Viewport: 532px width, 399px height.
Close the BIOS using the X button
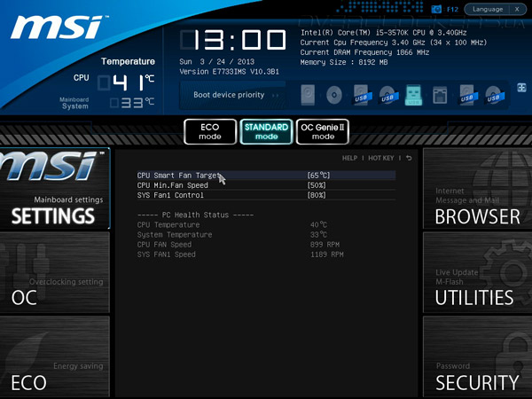tap(517, 9)
